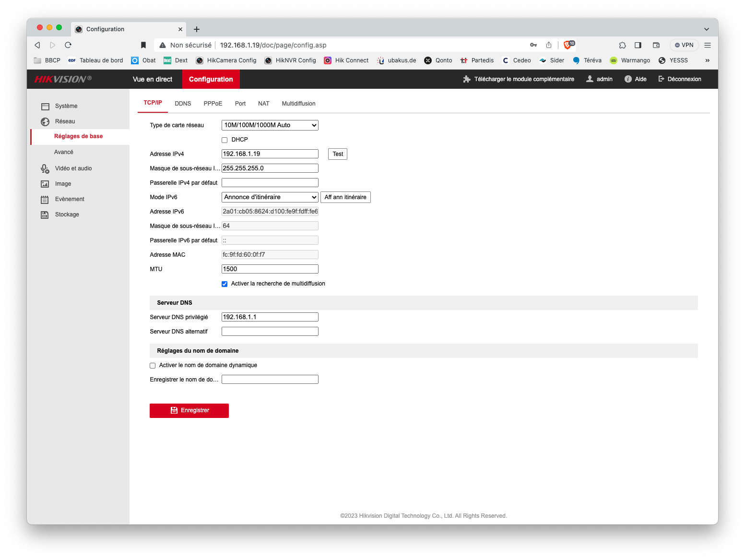Click the Test button beside IPv4 address

(338, 154)
